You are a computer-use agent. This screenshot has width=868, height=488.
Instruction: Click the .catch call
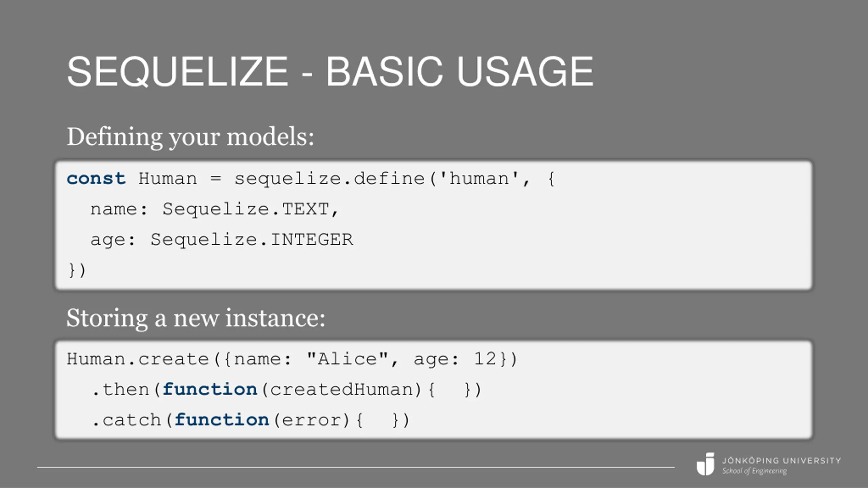tap(126, 420)
